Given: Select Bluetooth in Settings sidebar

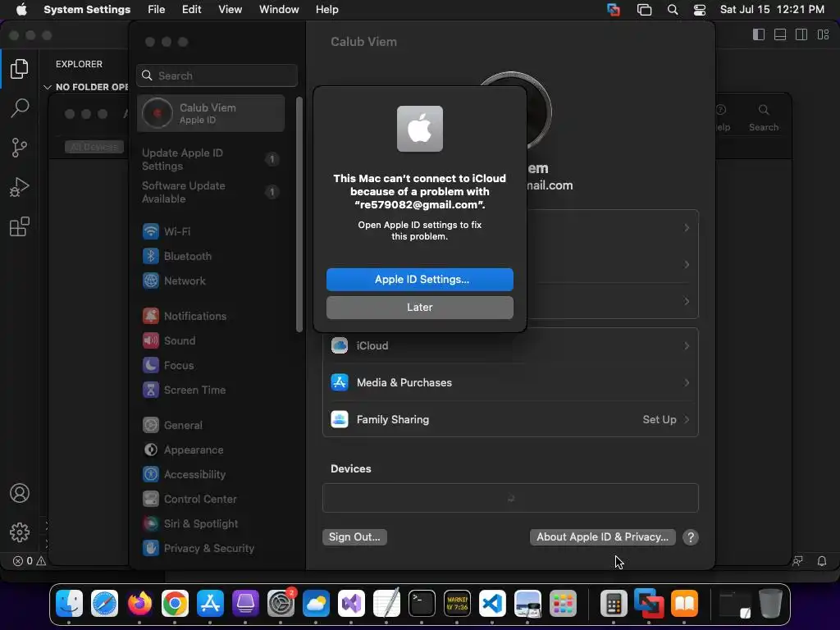Looking at the screenshot, I should point(211,256).
